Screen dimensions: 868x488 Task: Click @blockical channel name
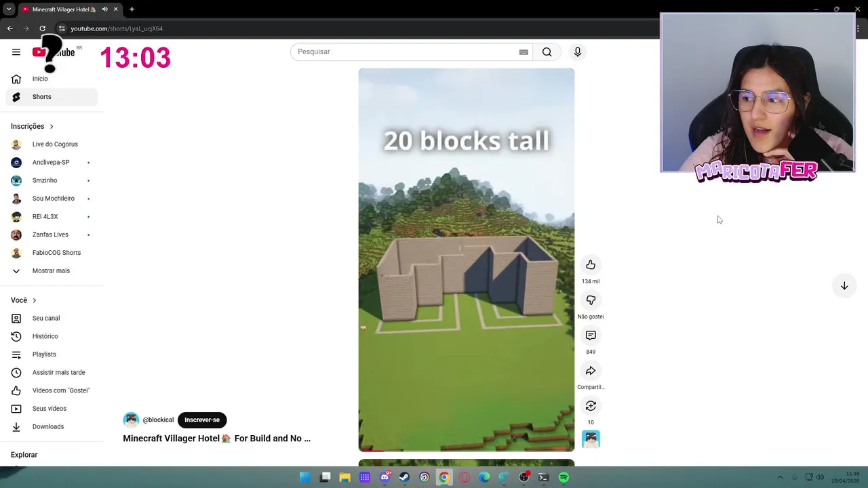click(158, 420)
